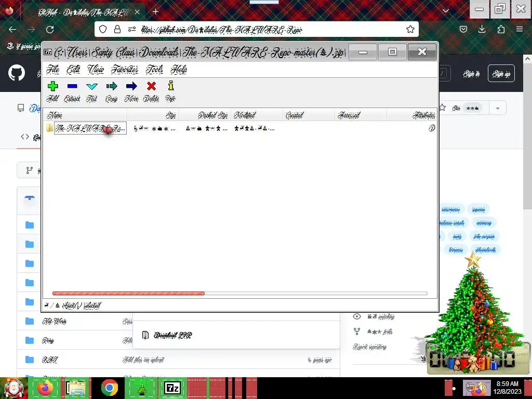Bookmark this page with the star icon

pyautogui.click(x=410, y=30)
